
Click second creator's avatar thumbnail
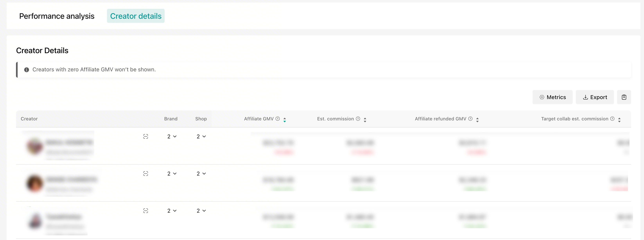(35, 183)
